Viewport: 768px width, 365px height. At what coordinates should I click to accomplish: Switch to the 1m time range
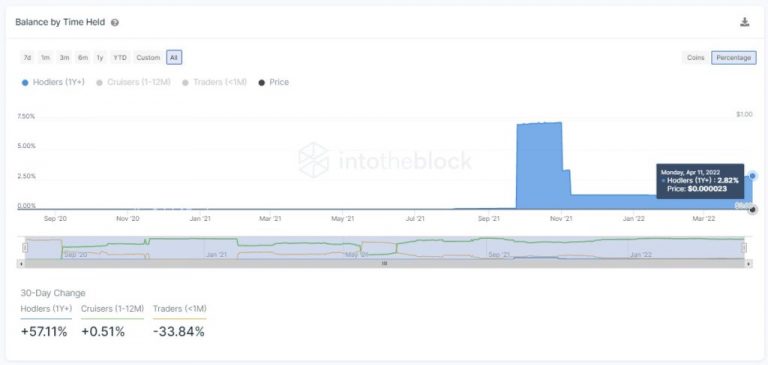click(45, 58)
